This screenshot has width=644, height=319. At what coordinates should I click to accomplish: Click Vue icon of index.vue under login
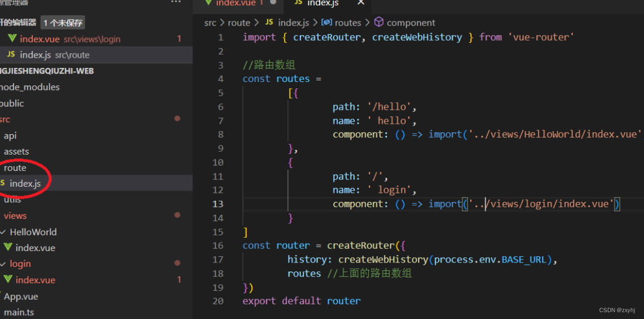[x=8, y=279]
